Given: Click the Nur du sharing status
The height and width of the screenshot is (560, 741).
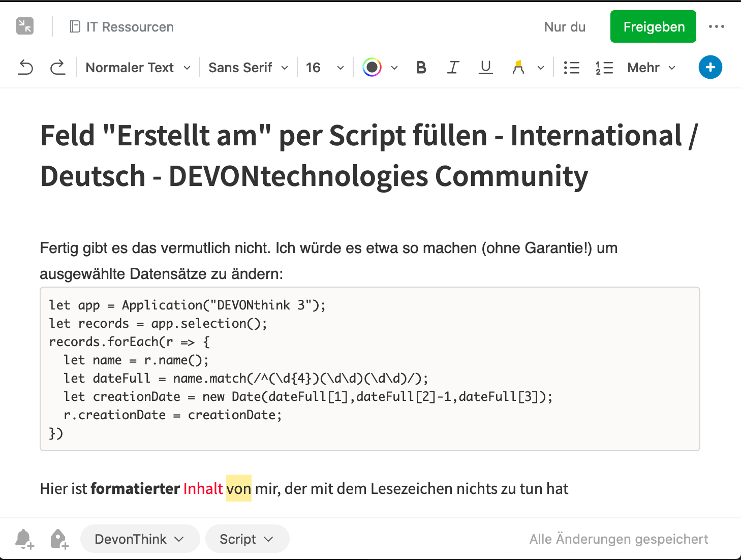Looking at the screenshot, I should tap(565, 27).
